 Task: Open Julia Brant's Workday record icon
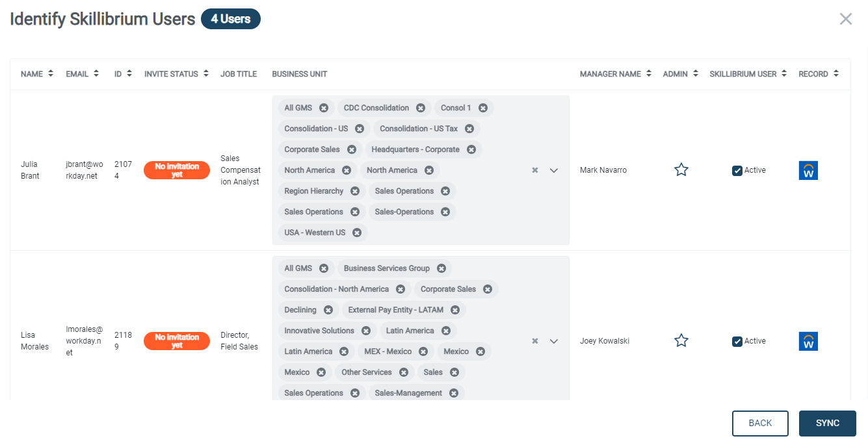tap(808, 170)
